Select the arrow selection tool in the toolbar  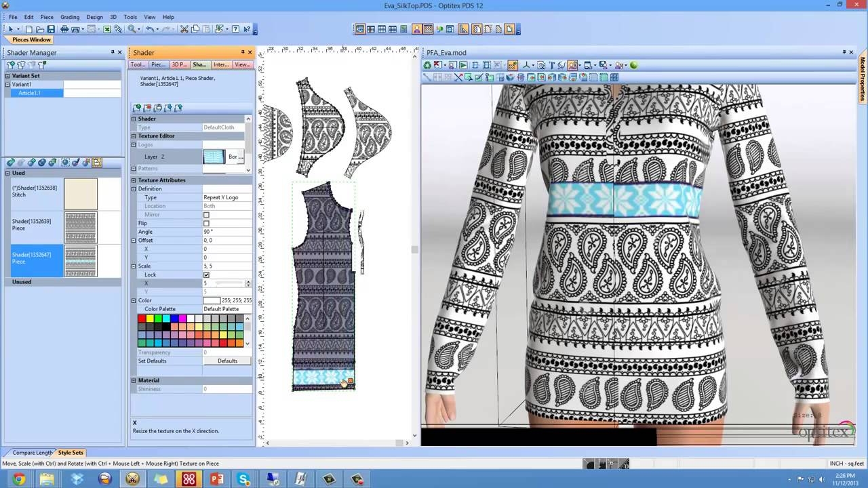(12, 29)
